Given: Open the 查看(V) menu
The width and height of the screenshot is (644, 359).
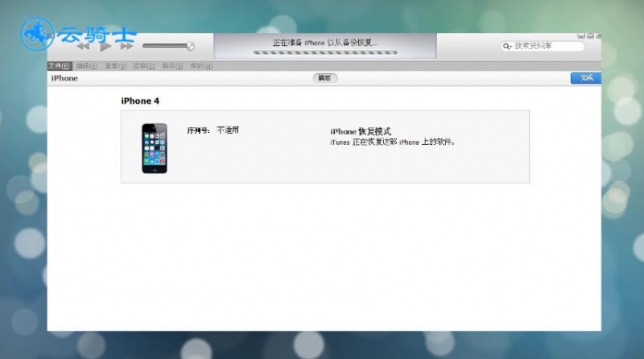Looking at the screenshot, I should 115,66.
